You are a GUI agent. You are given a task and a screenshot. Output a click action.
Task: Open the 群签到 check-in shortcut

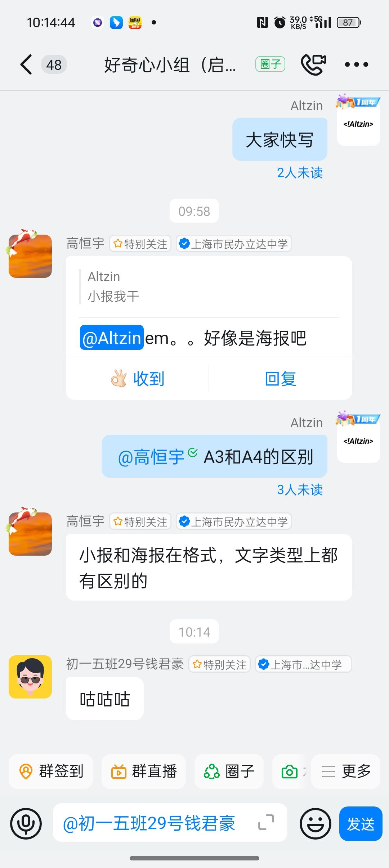pyautogui.click(x=51, y=771)
